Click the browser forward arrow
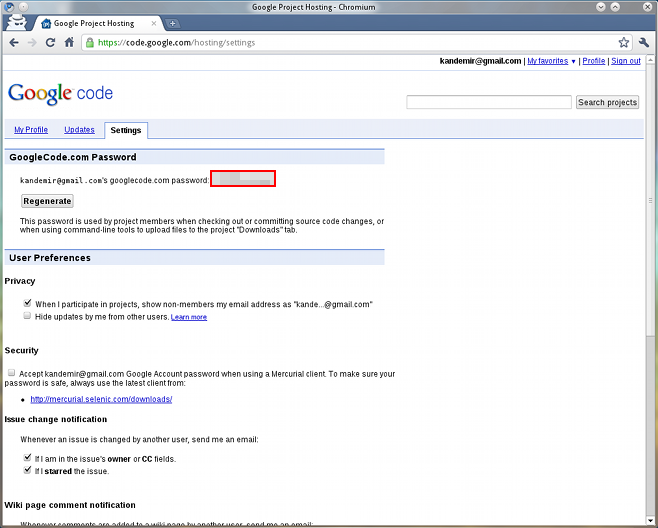Screen dimensions: 658x528 point(32,42)
